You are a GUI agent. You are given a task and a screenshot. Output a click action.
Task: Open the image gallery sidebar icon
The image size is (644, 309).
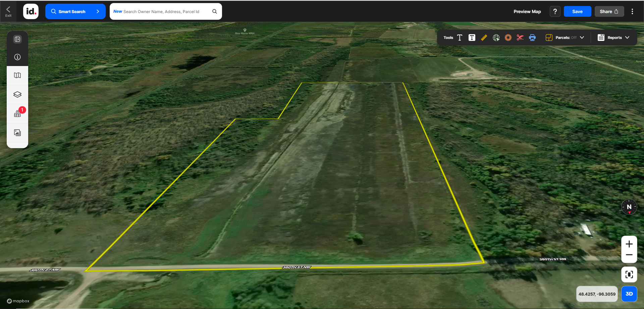pyautogui.click(x=17, y=133)
